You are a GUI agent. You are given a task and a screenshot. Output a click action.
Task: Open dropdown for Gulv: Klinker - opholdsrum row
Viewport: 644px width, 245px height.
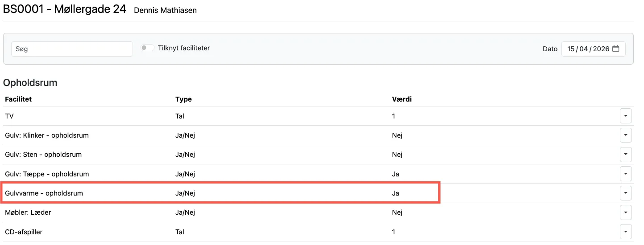coord(626,135)
